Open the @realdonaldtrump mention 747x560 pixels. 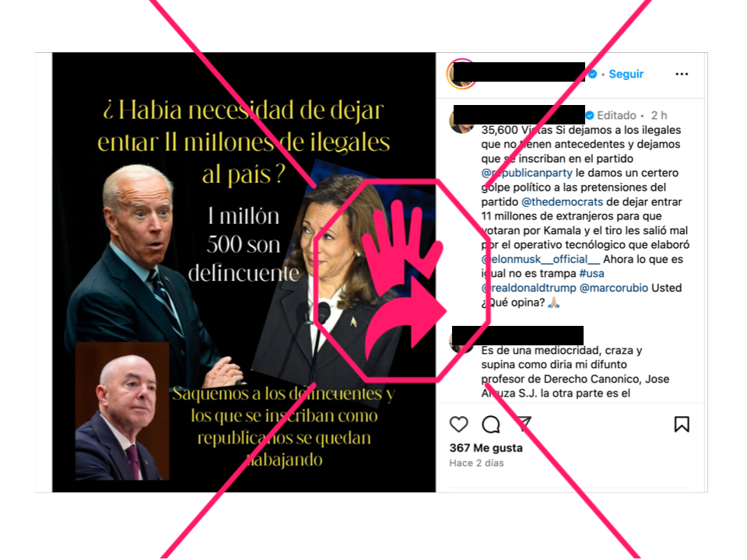tap(528, 288)
